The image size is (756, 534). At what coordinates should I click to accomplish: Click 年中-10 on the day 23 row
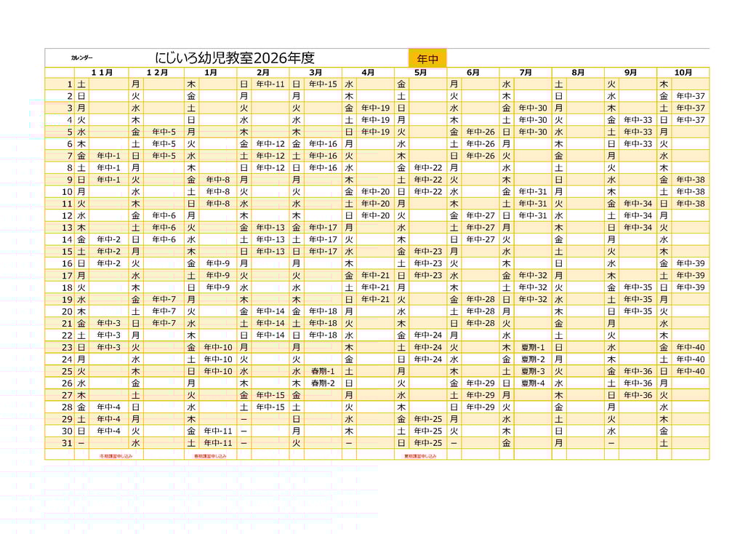[x=218, y=347]
